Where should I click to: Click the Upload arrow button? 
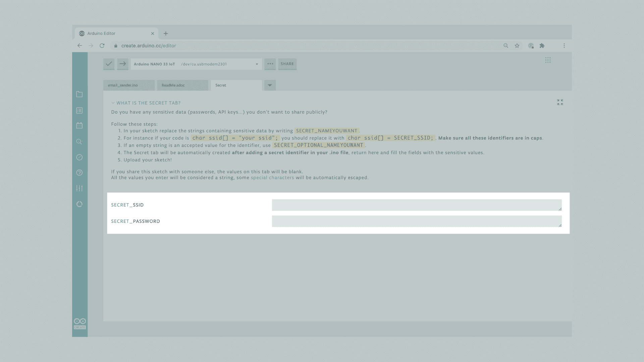[x=123, y=64]
